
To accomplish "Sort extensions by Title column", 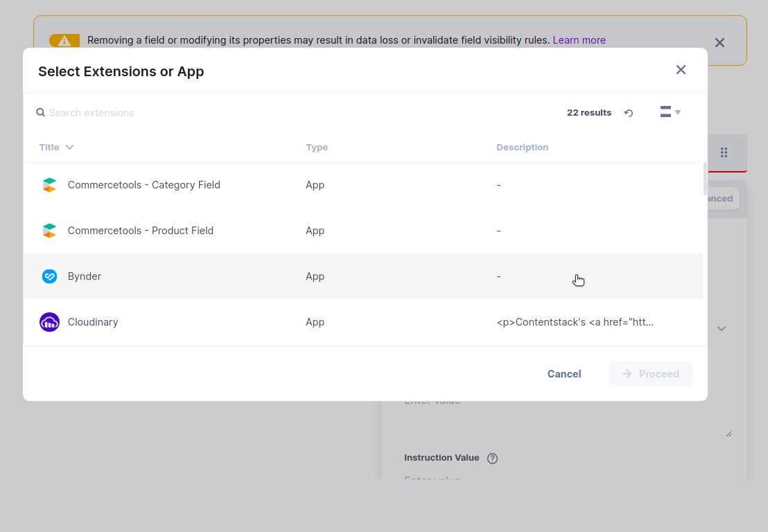I will [x=56, y=148].
